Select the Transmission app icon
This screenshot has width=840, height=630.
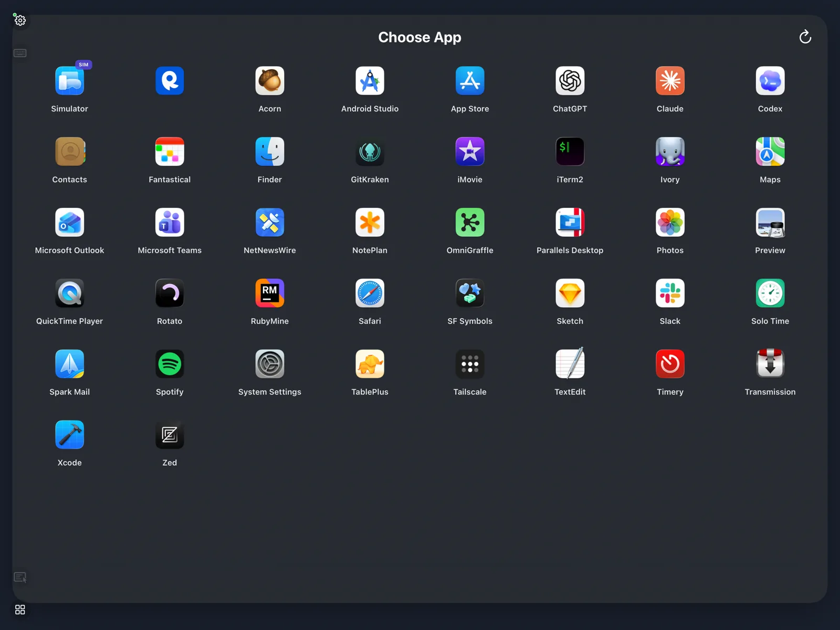pos(770,363)
